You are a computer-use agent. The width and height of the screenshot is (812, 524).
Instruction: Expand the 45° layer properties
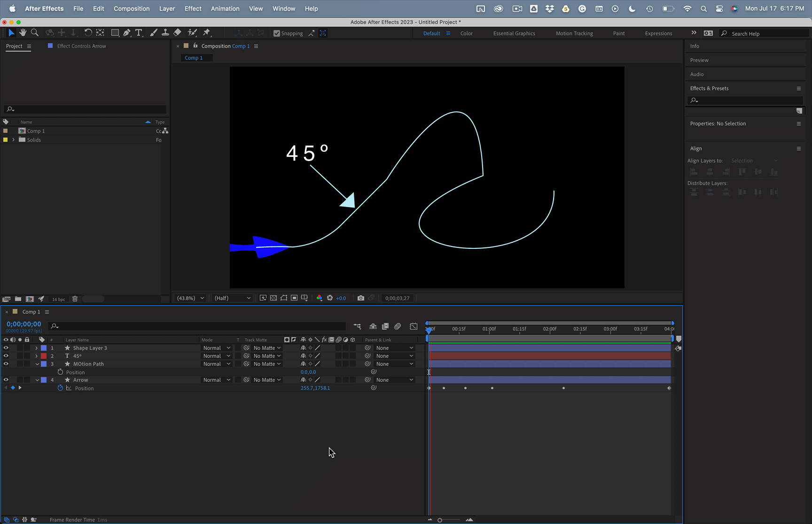(37, 356)
